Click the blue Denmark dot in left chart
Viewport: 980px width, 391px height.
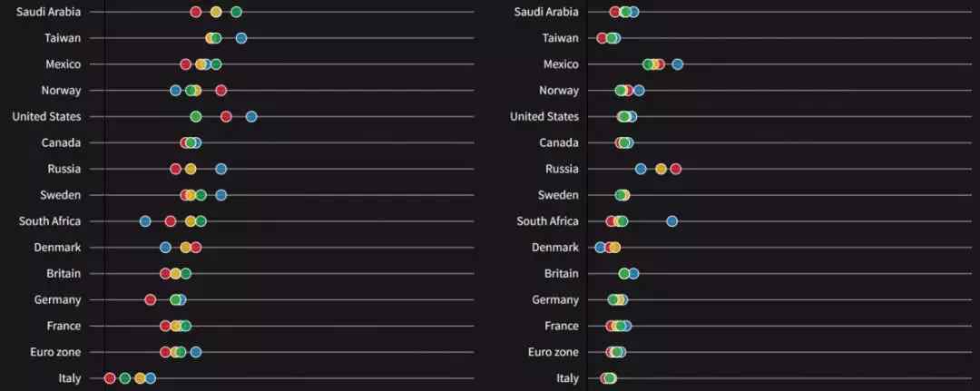click(165, 248)
